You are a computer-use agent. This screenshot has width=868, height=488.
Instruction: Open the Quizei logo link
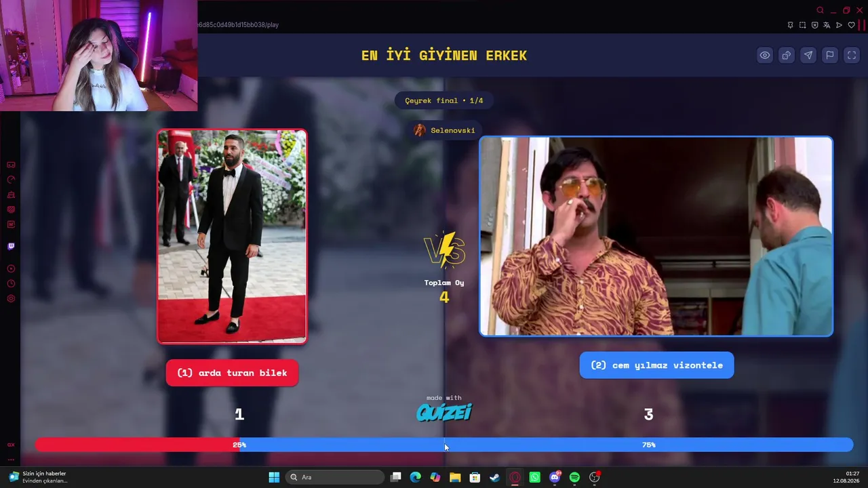tap(444, 411)
